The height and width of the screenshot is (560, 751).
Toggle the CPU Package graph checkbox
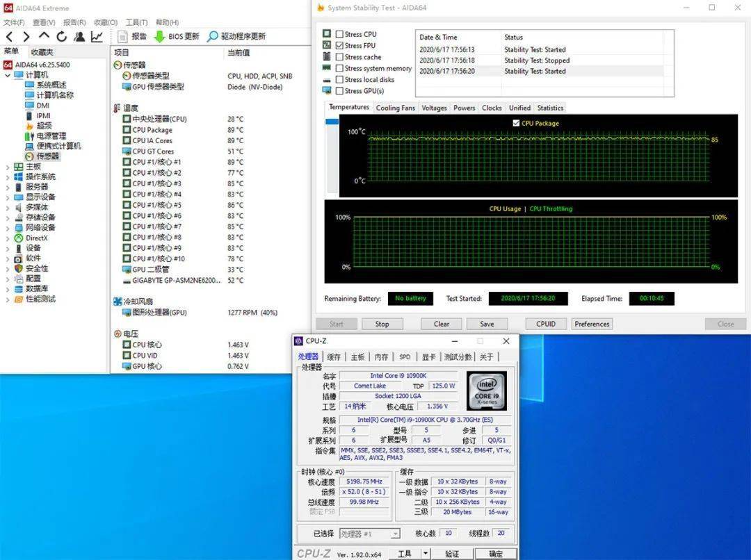pos(516,123)
